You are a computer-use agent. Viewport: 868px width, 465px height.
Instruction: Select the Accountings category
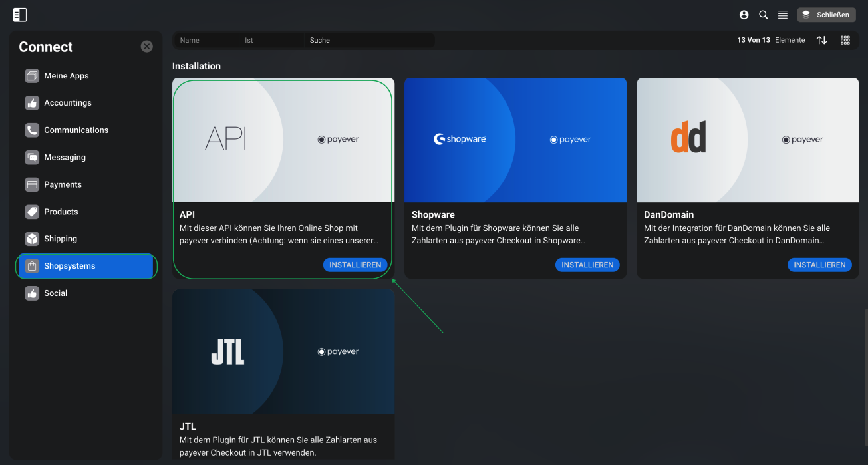click(86, 103)
